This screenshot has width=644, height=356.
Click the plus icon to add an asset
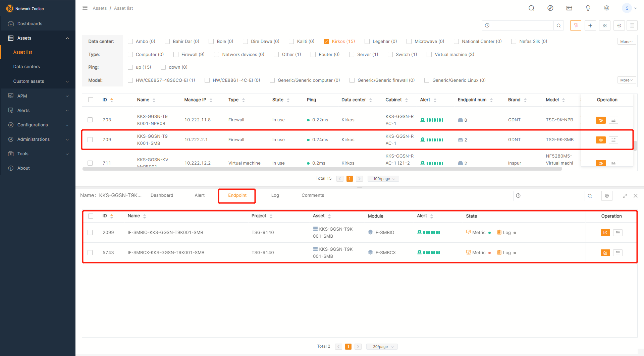point(590,25)
